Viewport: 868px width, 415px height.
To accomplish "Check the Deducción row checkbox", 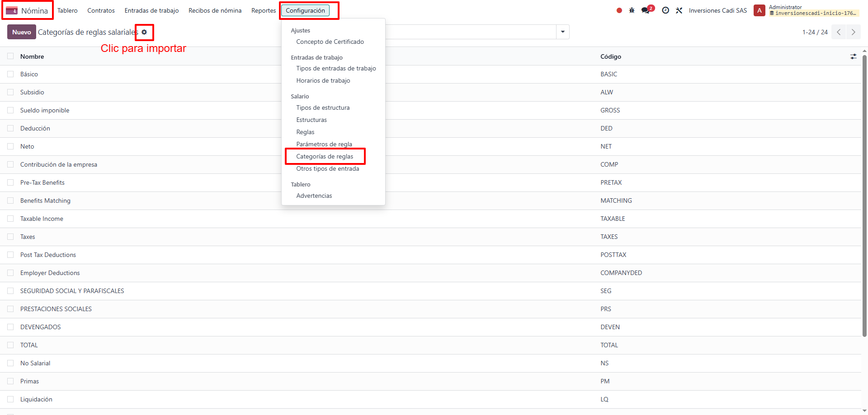I will click(x=10, y=128).
